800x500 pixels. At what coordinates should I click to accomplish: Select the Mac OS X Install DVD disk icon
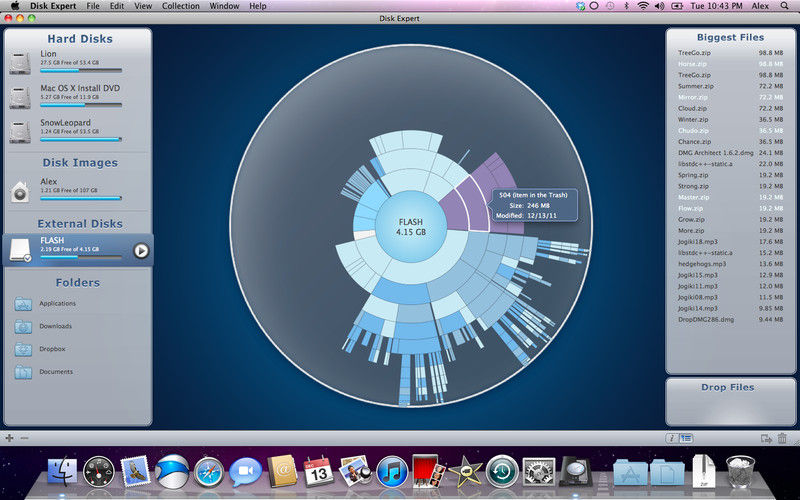(x=20, y=97)
